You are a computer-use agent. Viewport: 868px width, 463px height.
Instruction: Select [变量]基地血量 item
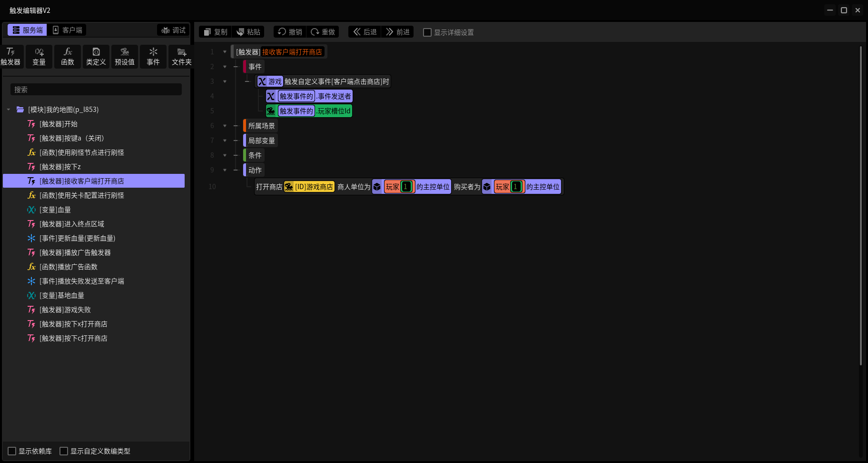pyautogui.click(x=94, y=295)
